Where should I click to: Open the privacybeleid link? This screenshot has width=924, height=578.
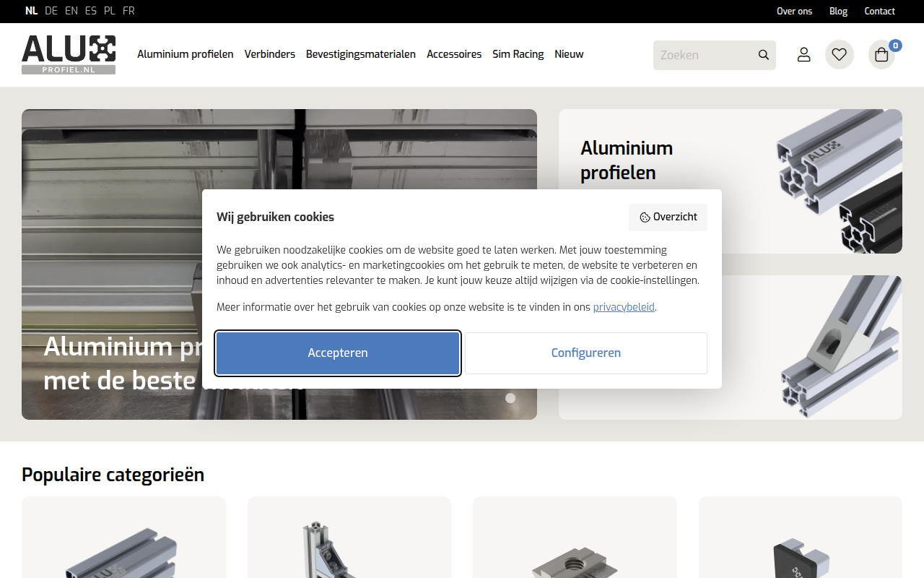(624, 307)
